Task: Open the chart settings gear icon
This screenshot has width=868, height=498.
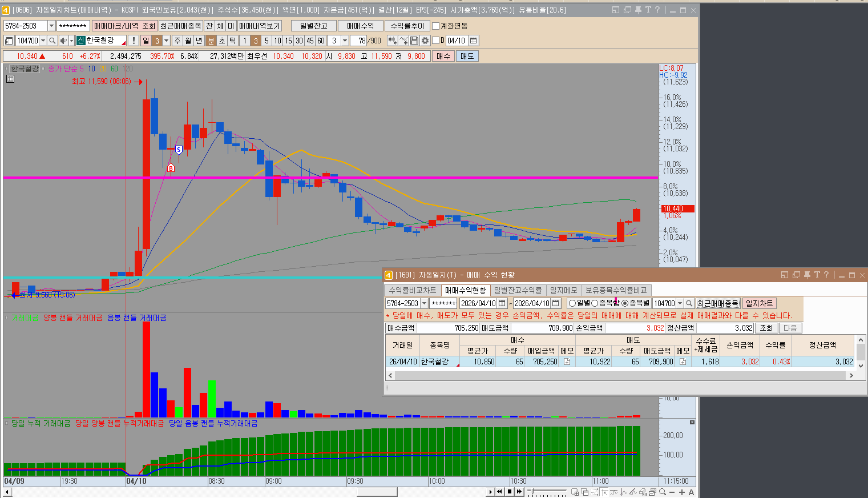Action: pos(425,41)
